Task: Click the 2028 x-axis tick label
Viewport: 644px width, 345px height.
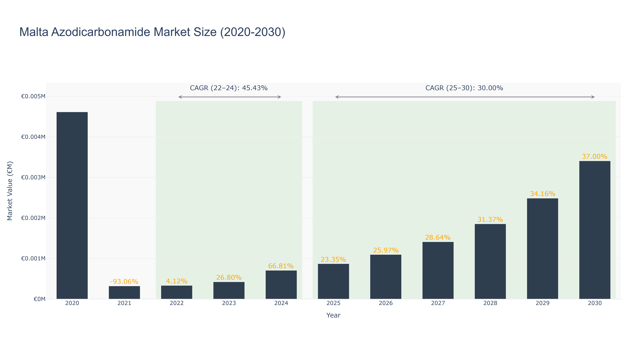Action: click(490, 303)
